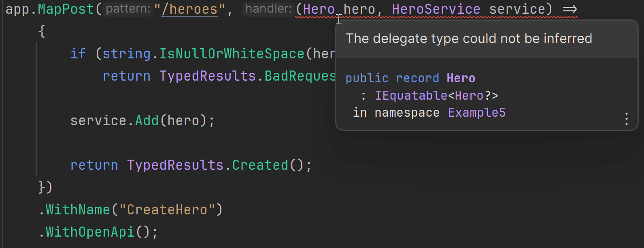This screenshot has height=248, width=644.
Task: Follow the IEquatable link in the tooltip
Action: point(411,96)
